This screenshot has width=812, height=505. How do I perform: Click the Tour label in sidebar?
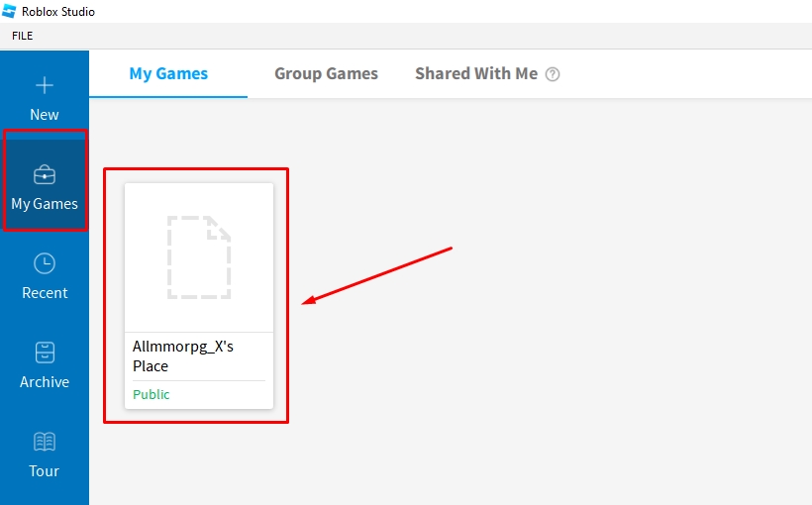click(x=45, y=470)
